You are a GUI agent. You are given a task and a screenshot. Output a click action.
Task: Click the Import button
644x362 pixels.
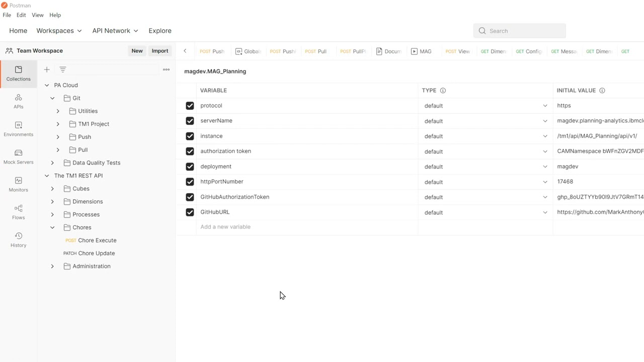(160, 51)
